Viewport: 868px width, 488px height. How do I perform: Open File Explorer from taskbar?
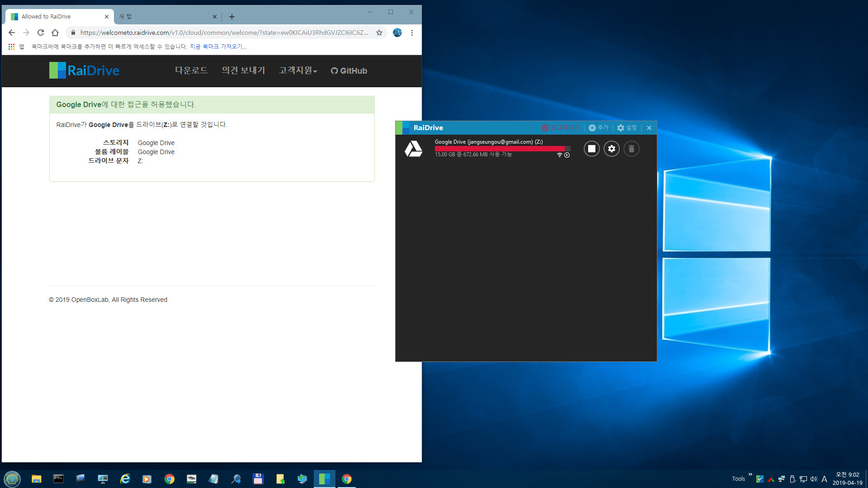pyautogui.click(x=37, y=479)
